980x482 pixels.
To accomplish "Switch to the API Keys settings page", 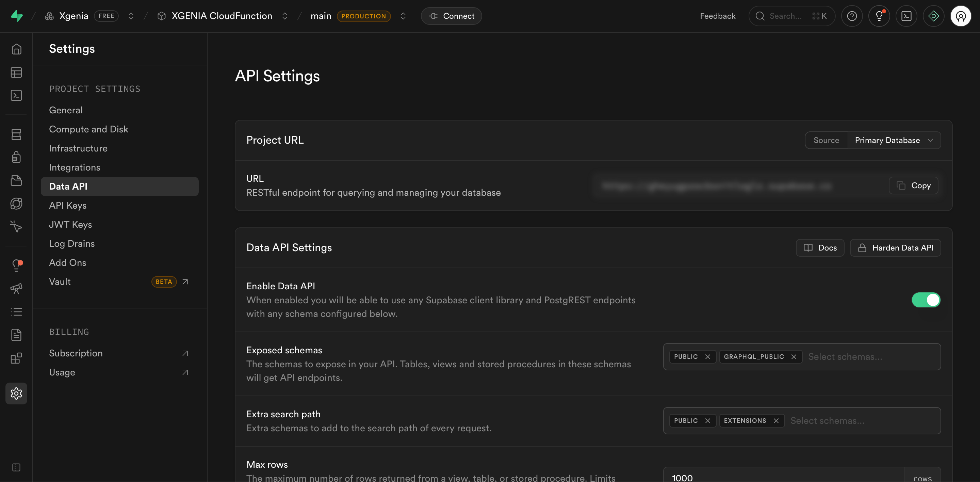I will [x=68, y=205].
